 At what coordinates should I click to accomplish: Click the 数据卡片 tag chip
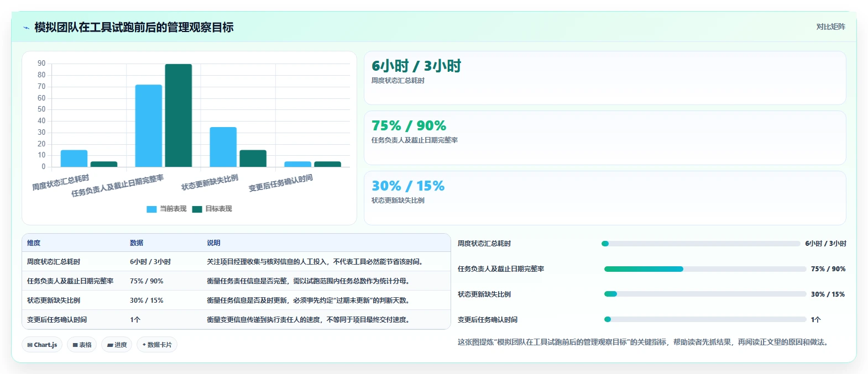157,345
